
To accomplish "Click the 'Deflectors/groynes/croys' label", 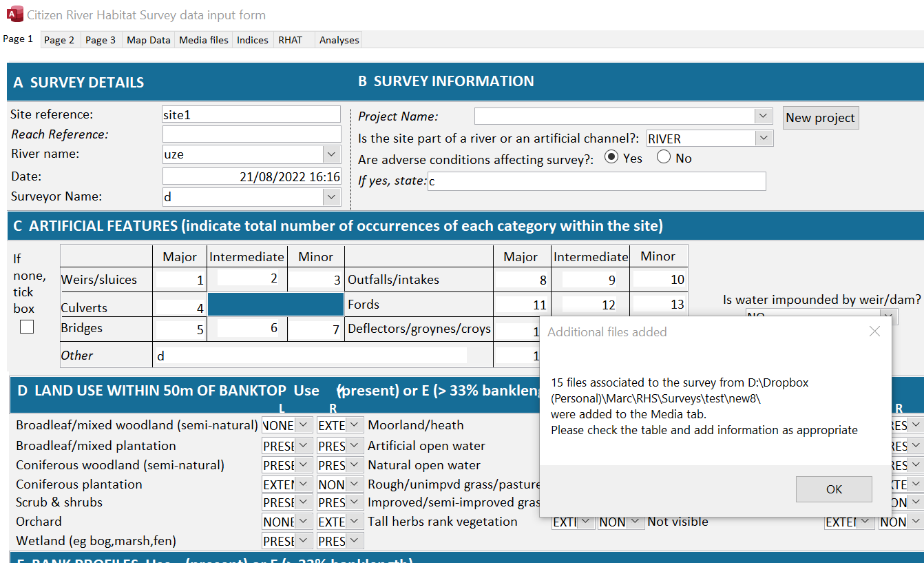I will coord(419,329).
